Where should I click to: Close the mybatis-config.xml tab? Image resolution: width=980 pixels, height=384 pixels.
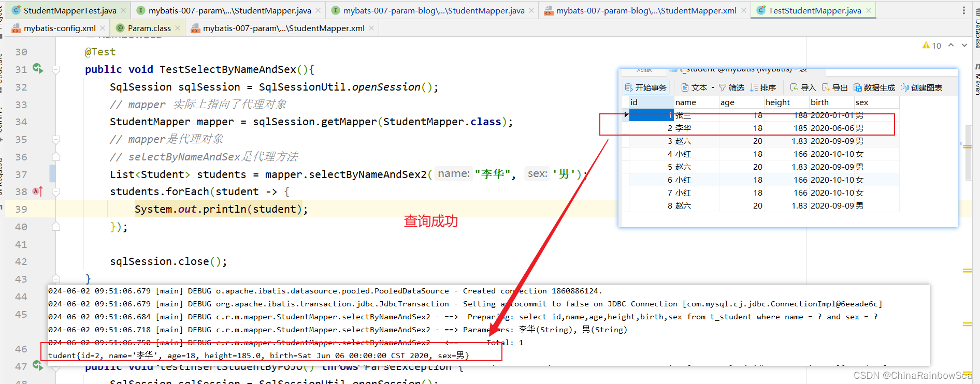coord(103,28)
